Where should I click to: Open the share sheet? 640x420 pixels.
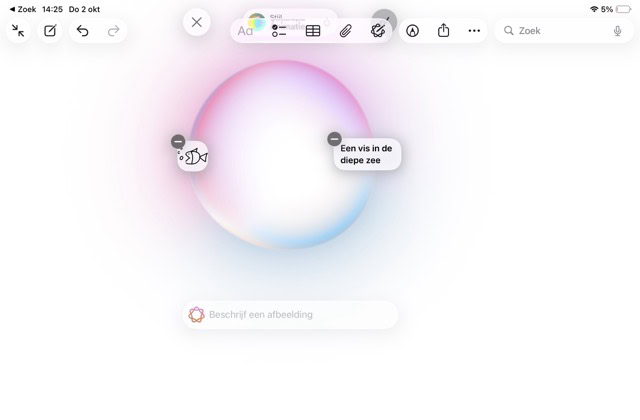[443, 31]
